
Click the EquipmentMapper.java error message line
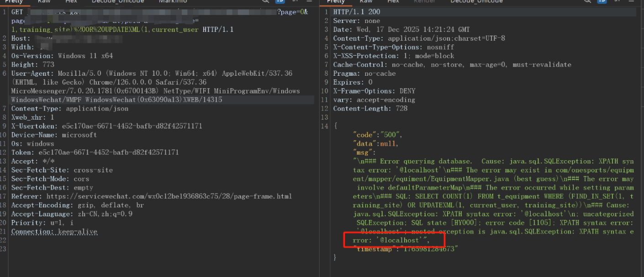(493, 178)
